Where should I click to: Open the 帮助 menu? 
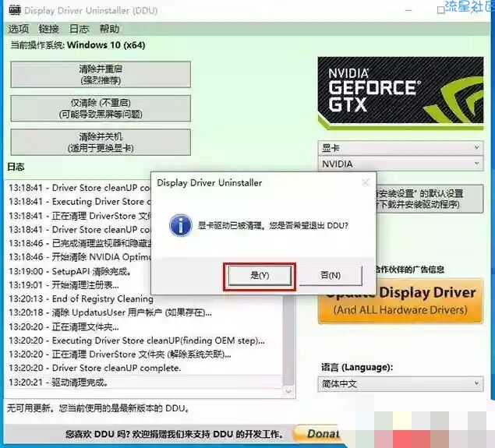coord(109,29)
